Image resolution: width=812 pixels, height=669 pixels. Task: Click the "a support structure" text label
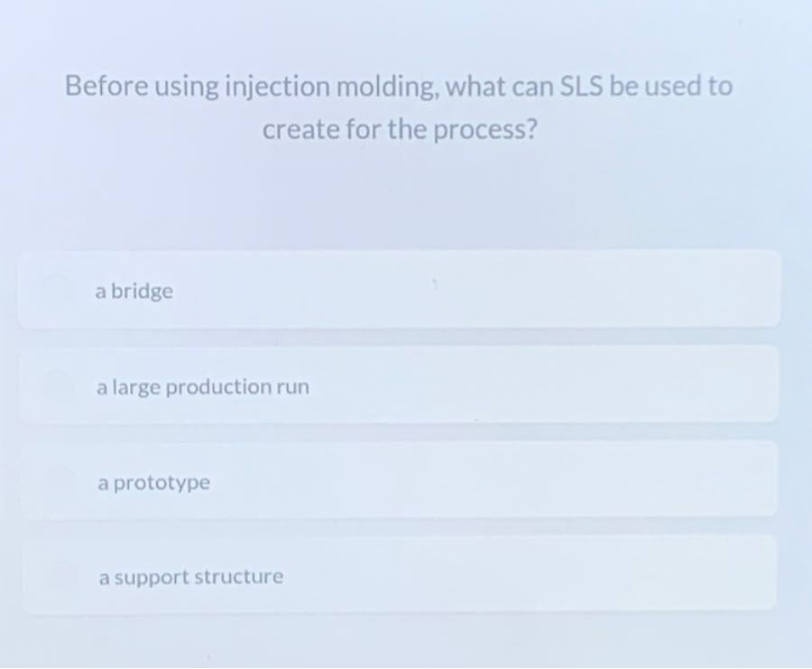coord(190,577)
